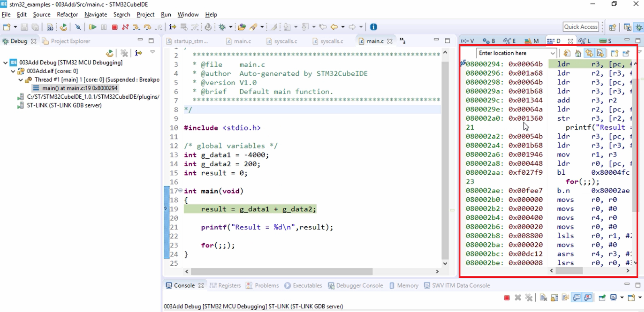
Task: Open the Enter location here dropdown
Action: (553, 53)
